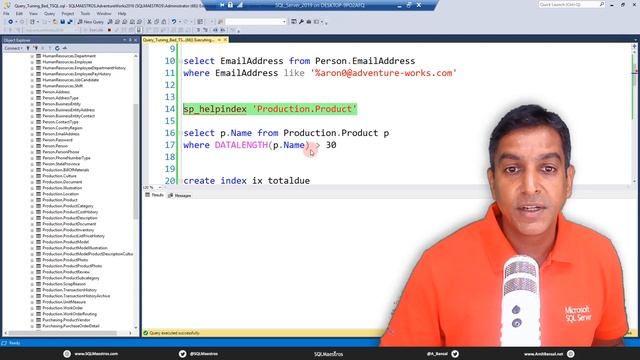Viewport: 640px width, 360px height.
Task: Click the Person.ContactType table icon
Action: tap(38, 122)
